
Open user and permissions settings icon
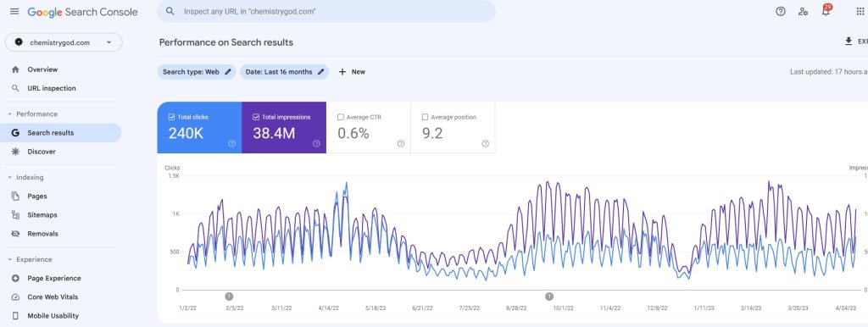point(804,11)
